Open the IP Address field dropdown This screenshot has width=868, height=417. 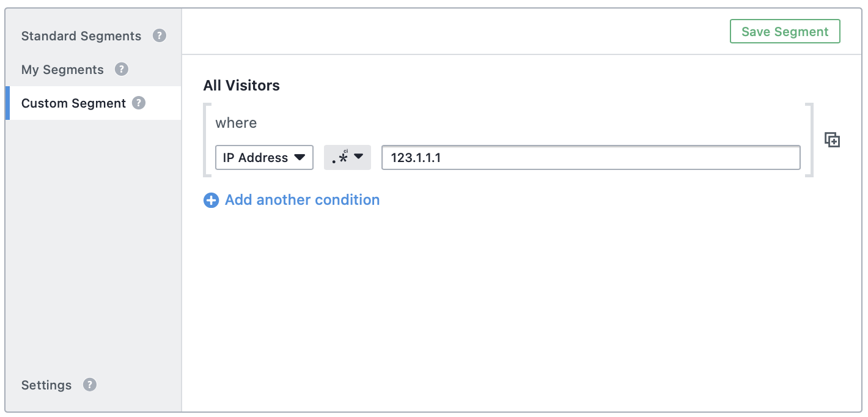pos(264,157)
